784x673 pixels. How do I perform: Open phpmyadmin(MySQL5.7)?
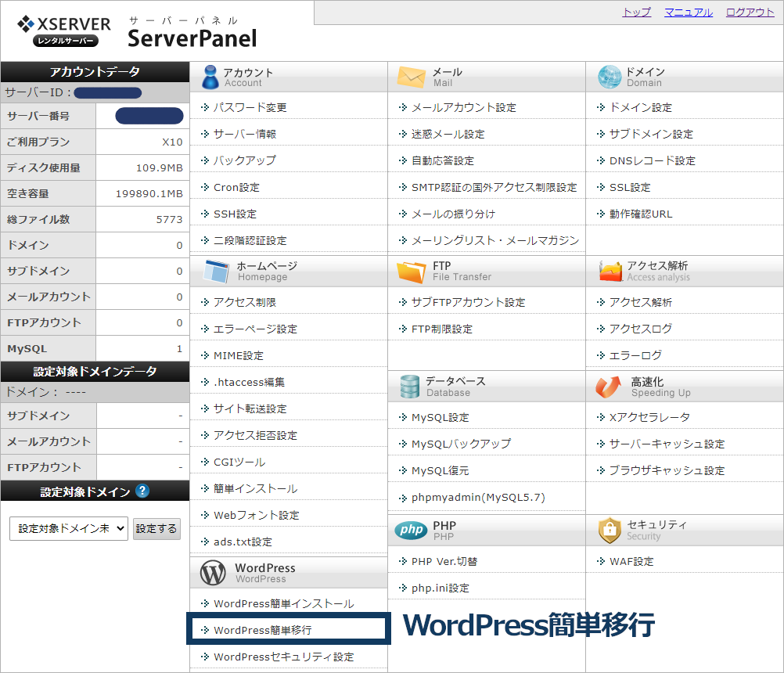[x=479, y=497]
